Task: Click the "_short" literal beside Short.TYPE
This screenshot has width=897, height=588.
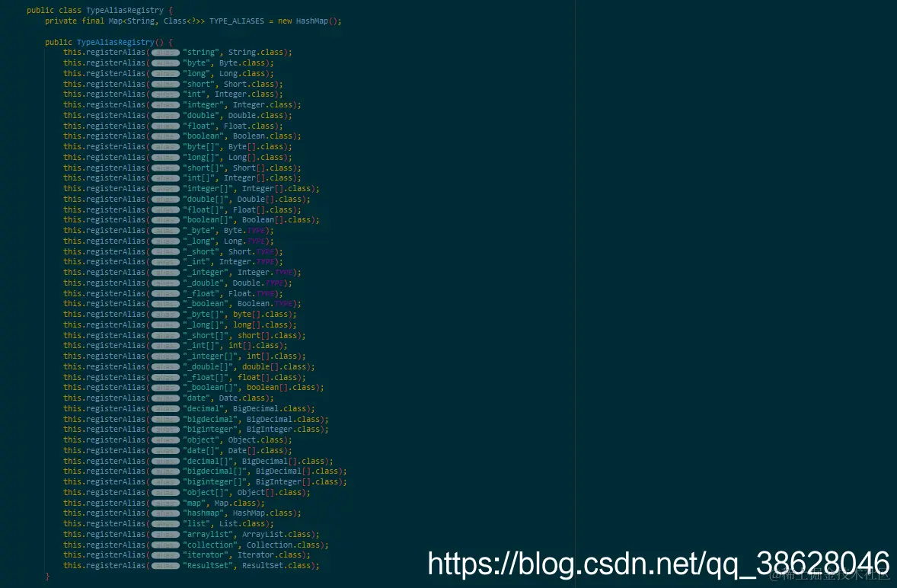Action: pyautogui.click(x=201, y=251)
